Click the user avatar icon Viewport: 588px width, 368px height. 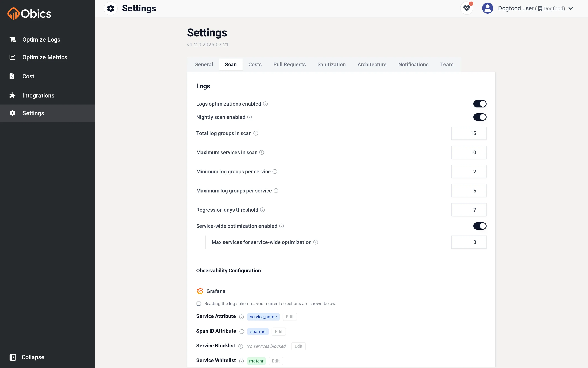[487, 8]
